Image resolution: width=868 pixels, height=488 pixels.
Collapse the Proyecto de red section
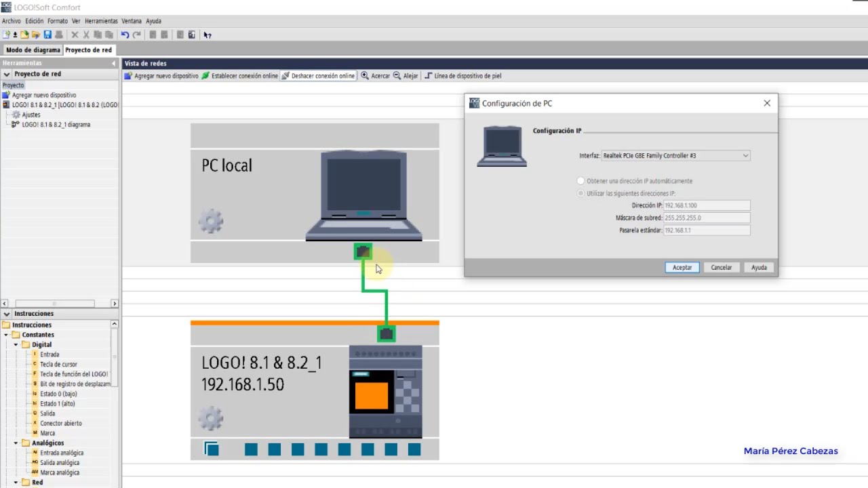click(6, 74)
